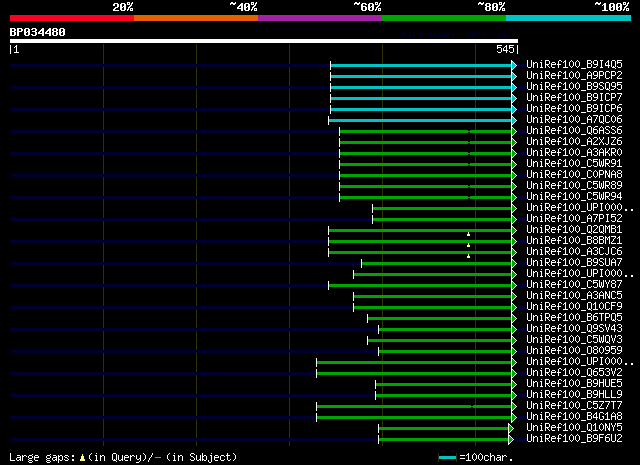Image resolution: width=640 pixels, height=465 pixels.
Task: Select the UniRef100_A3CJC6 label
Action: click(x=574, y=251)
